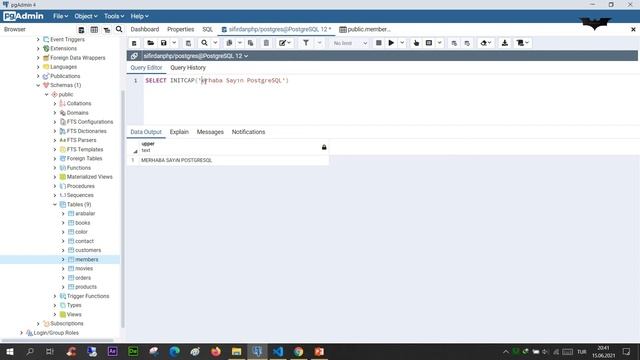
Task: Click the Clear eraser icon
Action: pyautogui.click(x=484, y=43)
